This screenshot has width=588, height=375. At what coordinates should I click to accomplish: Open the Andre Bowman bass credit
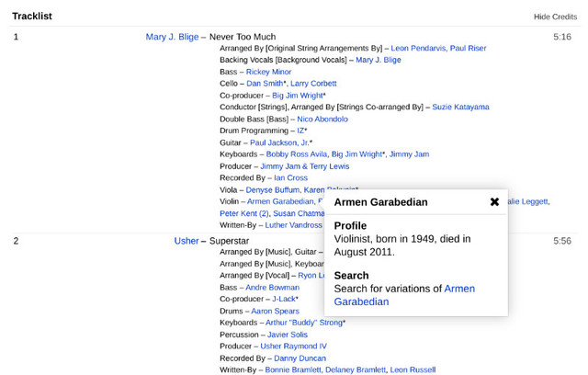pos(272,288)
